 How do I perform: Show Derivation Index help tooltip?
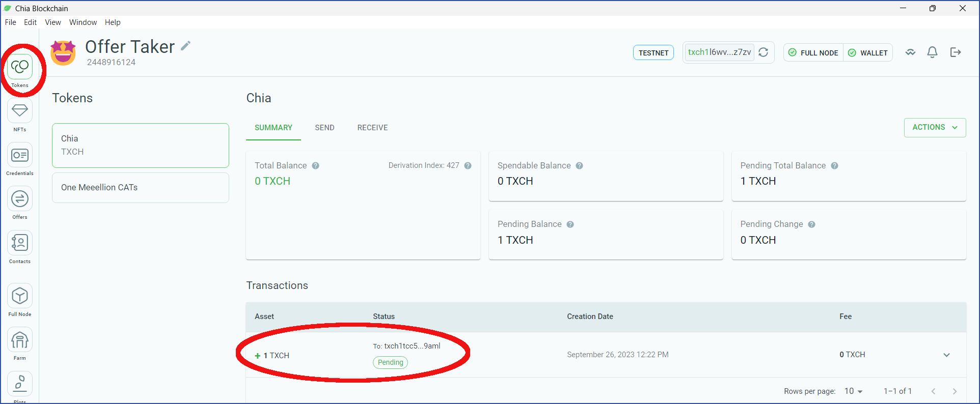[468, 166]
